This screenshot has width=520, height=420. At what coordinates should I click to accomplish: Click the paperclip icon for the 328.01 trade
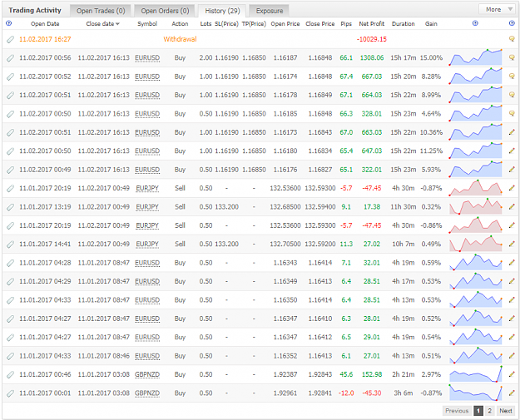(10, 114)
